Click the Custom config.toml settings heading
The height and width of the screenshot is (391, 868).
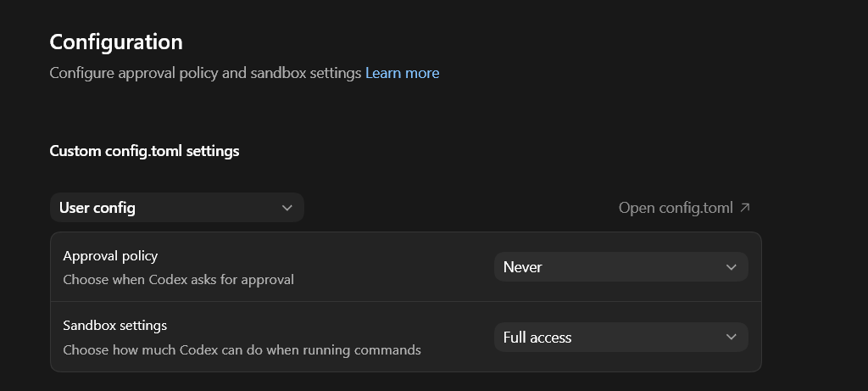tap(144, 151)
